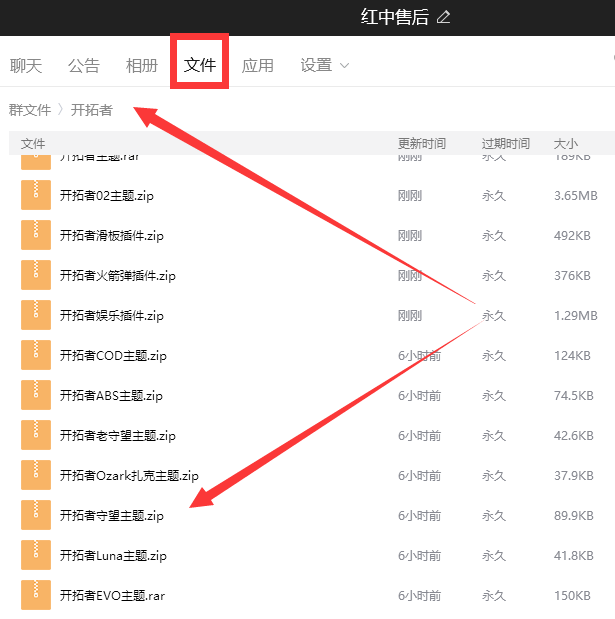
Task: Sort by the 更新时间 column header
Action: pos(422,143)
